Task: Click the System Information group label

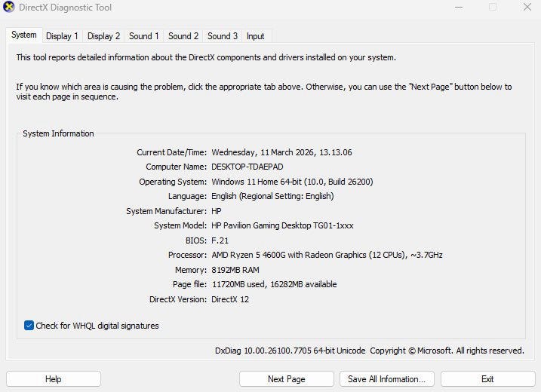Action: (x=58, y=133)
